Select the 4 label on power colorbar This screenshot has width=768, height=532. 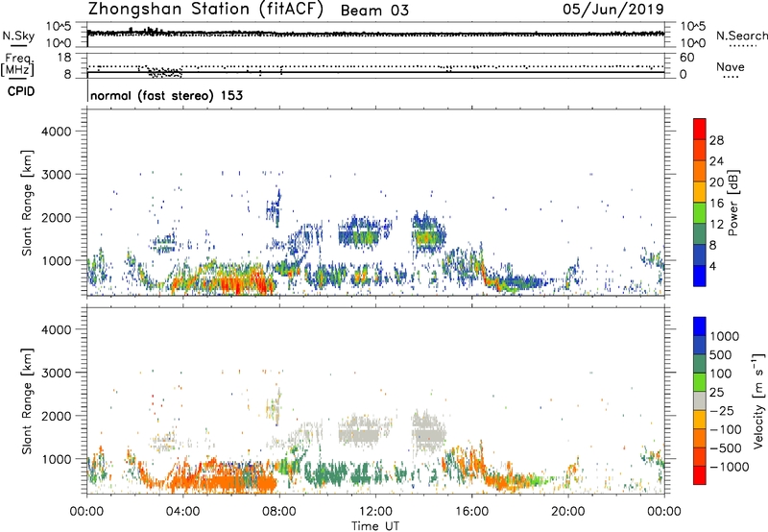click(x=713, y=267)
